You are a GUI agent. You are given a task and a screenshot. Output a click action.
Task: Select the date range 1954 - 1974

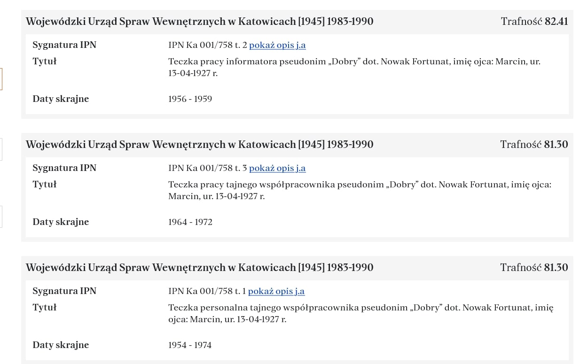coord(190,345)
